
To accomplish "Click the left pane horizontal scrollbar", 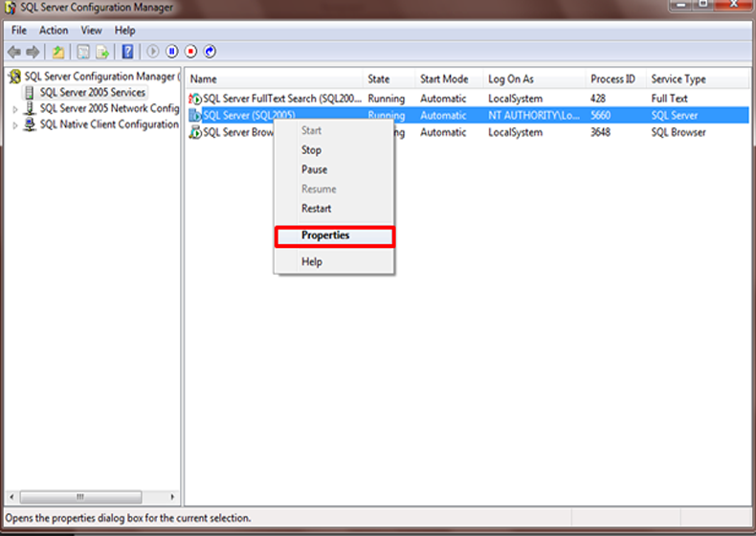I will 91,498.
